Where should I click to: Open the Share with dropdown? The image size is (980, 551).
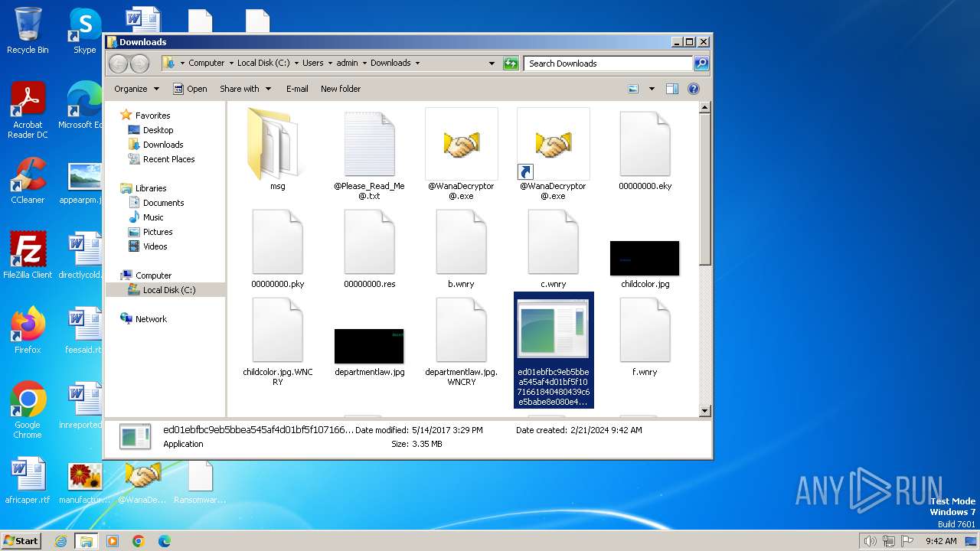[x=245, y=89]
